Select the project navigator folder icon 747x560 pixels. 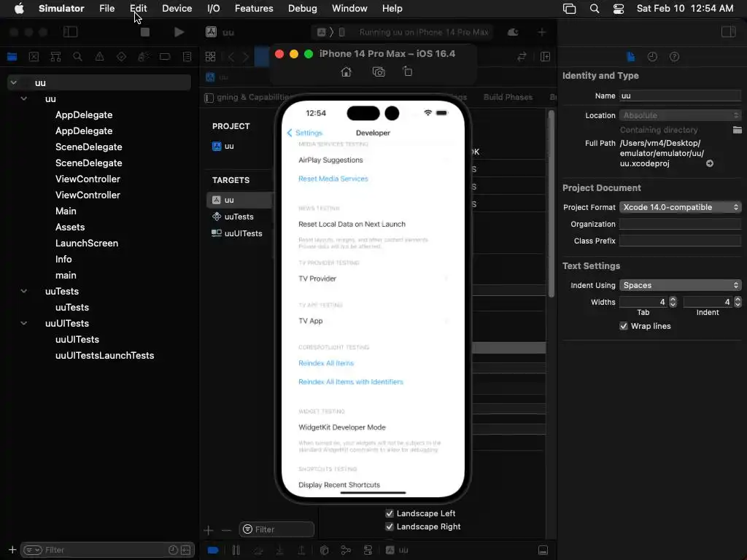pos(12,57)
